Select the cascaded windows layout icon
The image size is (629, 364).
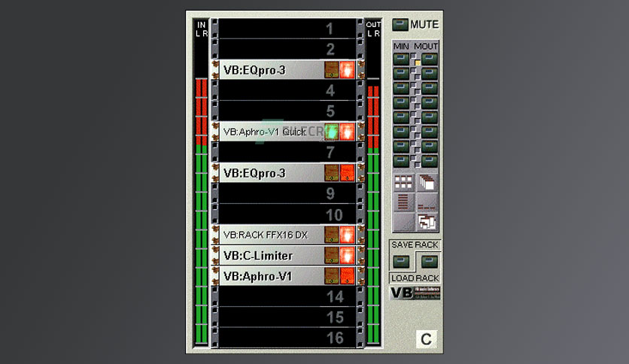click(427, 222)
